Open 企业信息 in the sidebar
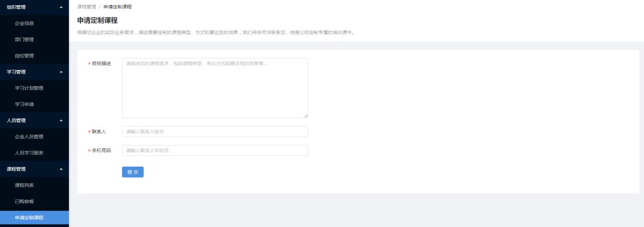Image resolution: width=644 pixels, height=227 pixels. [34, 23]
